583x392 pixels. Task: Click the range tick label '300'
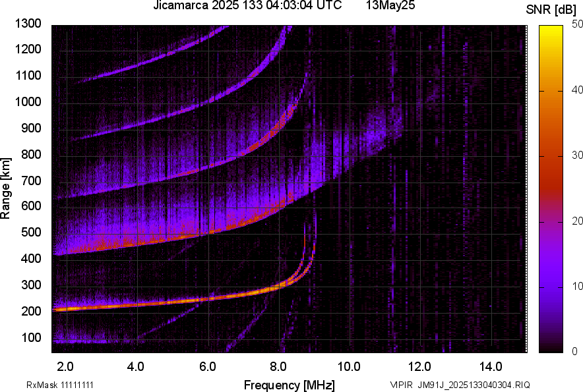click(31, 285)
